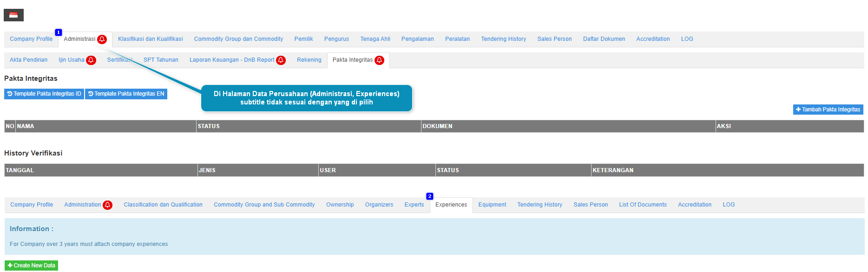This screenshot has width=868, height=272.
Task: Select Sales Person in the top tab row
Action: [554, 39]
